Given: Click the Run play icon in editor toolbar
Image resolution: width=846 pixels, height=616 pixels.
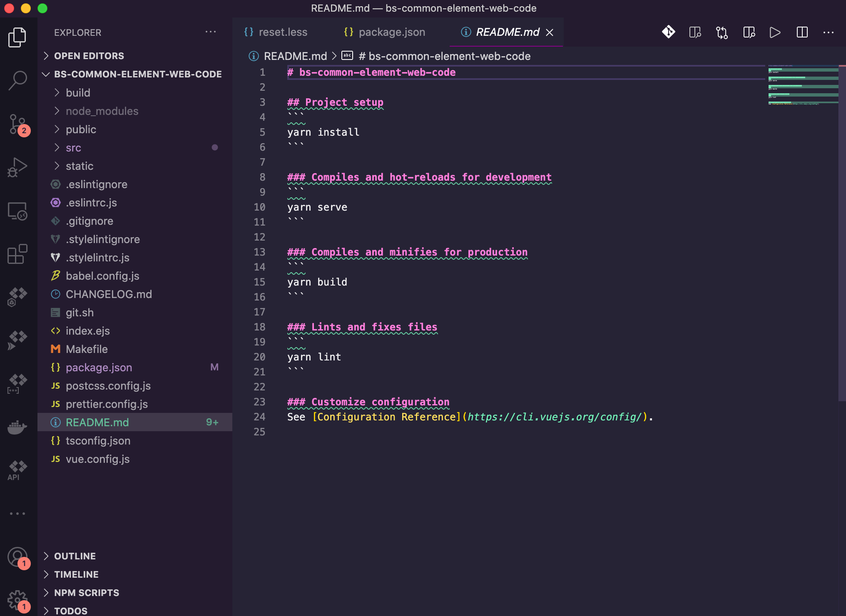Looking at the screenshot, I should click(775, 32).
